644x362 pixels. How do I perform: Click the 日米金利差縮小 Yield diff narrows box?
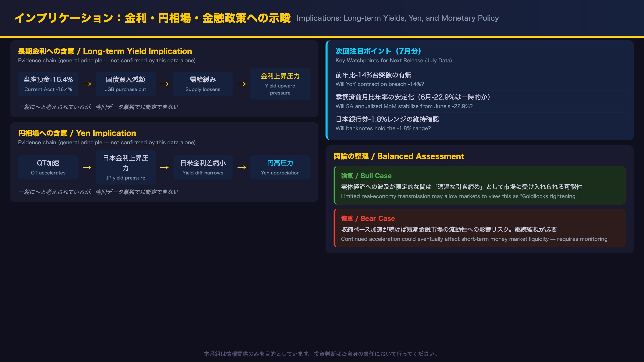203,167
